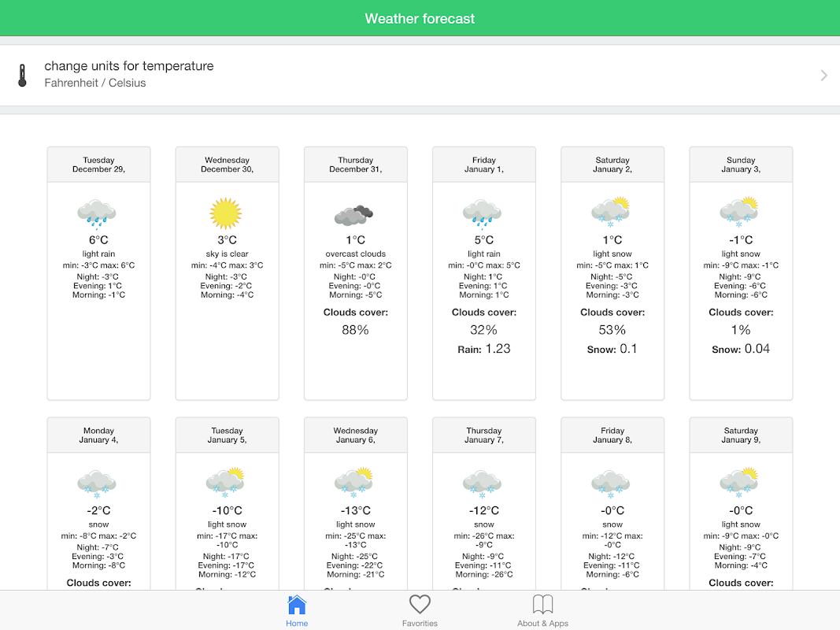The image size is (840, 630).
Task: Click the light rain icon for Tuesday December 29
Action: [x=97, y=213]
